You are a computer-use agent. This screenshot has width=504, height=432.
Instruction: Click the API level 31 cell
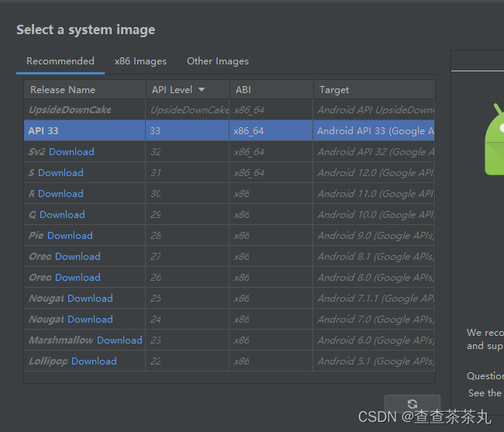[x=188, y=173]
